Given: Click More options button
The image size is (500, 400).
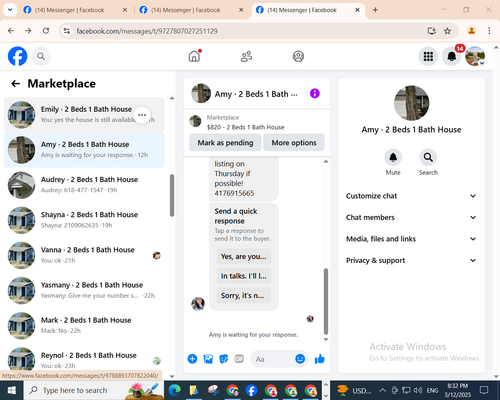Looking at the screenshot, I should pyautogui.click(x=294, y=143).
